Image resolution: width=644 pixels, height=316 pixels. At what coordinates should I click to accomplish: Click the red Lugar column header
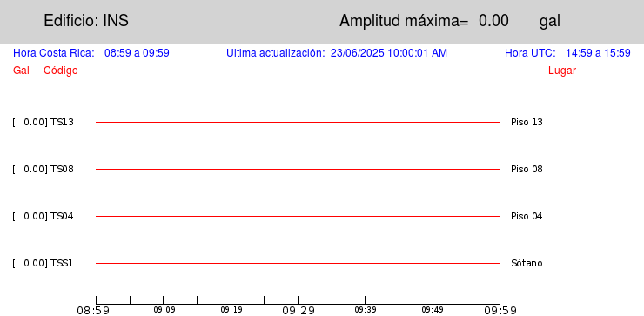click(562, 71)
